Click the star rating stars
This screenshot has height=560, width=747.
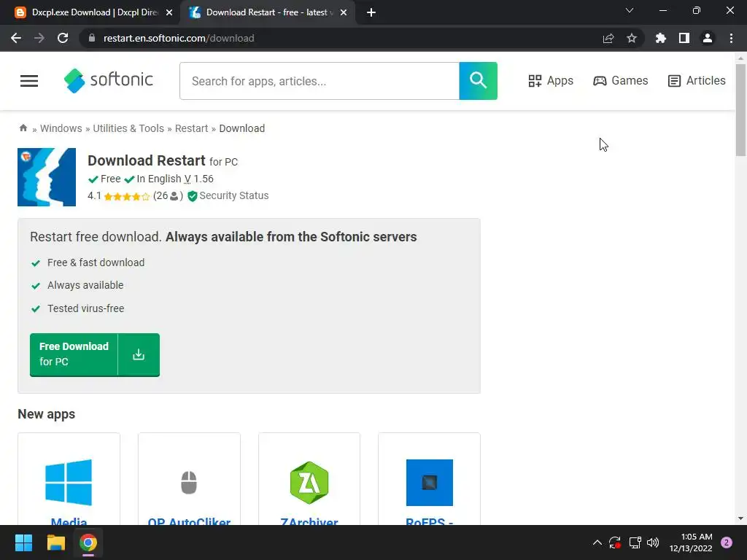127,196
